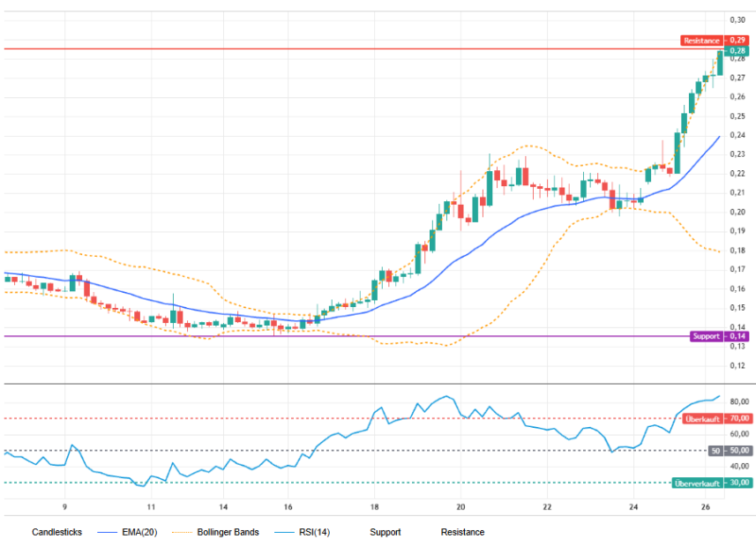Screen dimensions: 756x547
Task: Toggle the Bollinger Bands legend entry
Action: tap(228, 532)
